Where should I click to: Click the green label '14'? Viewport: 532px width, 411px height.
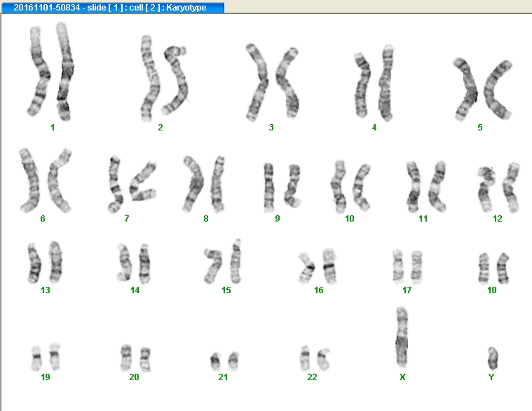tap(135, 290)
